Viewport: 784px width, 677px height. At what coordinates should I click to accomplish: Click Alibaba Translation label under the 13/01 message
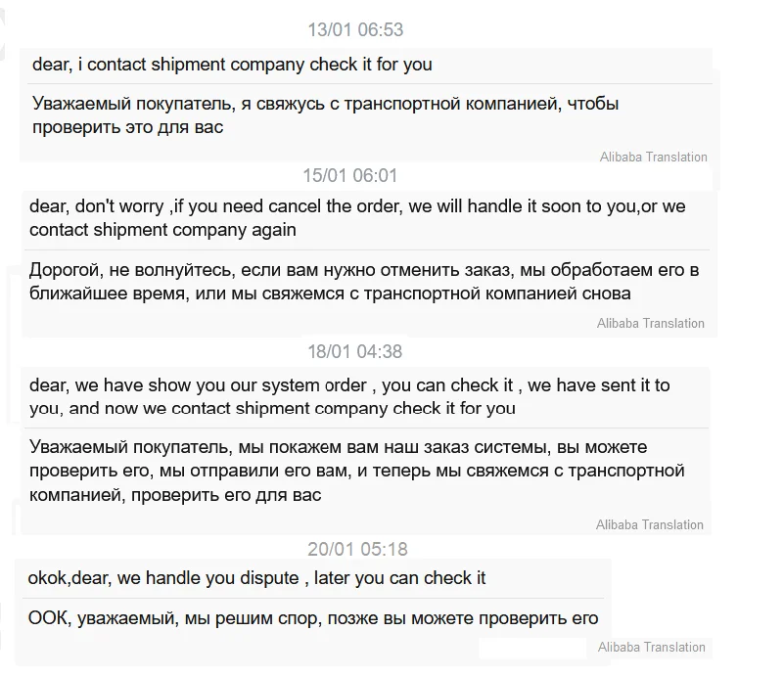pyautogui.click(x=653, y=157)
